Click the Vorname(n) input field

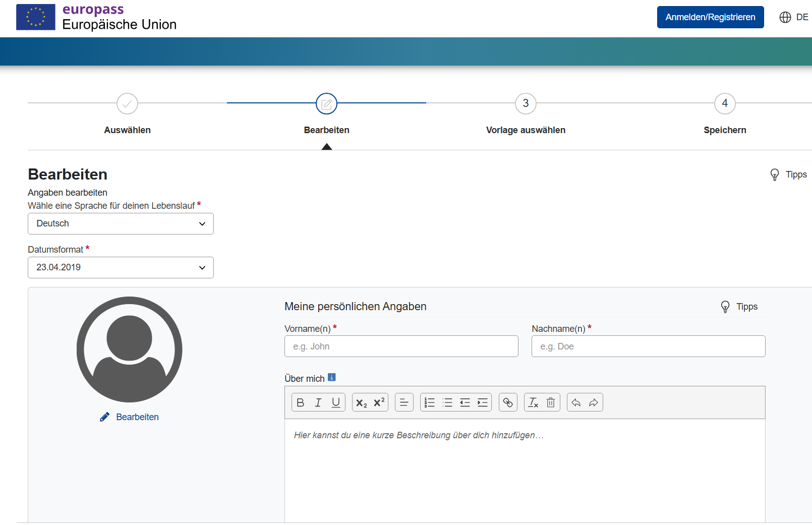pos(401,346)
